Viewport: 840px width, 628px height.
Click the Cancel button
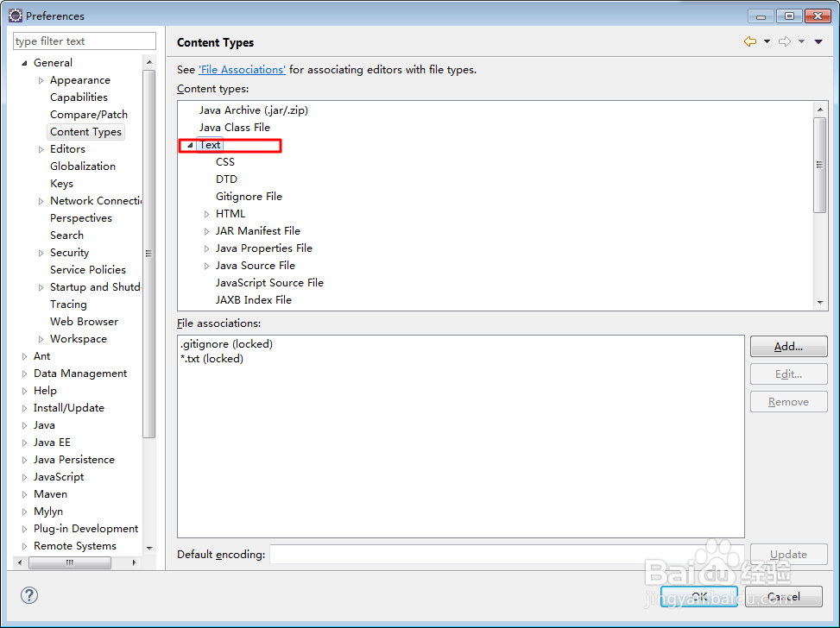[784, 596]
